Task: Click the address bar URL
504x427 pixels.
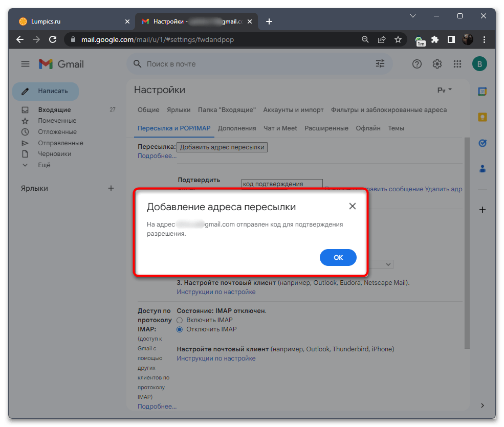Action: (x=157, y=39)
